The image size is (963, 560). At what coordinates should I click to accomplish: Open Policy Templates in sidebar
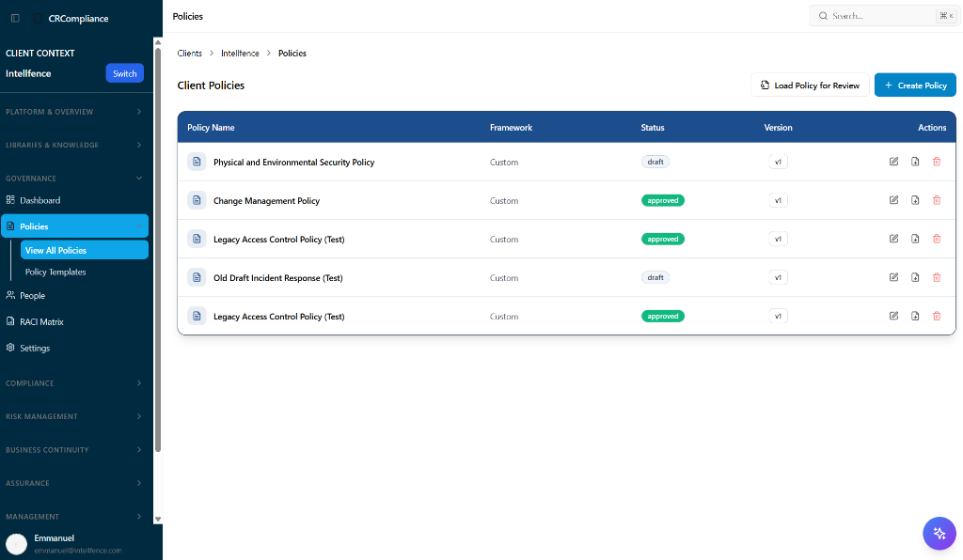[55, 272]
